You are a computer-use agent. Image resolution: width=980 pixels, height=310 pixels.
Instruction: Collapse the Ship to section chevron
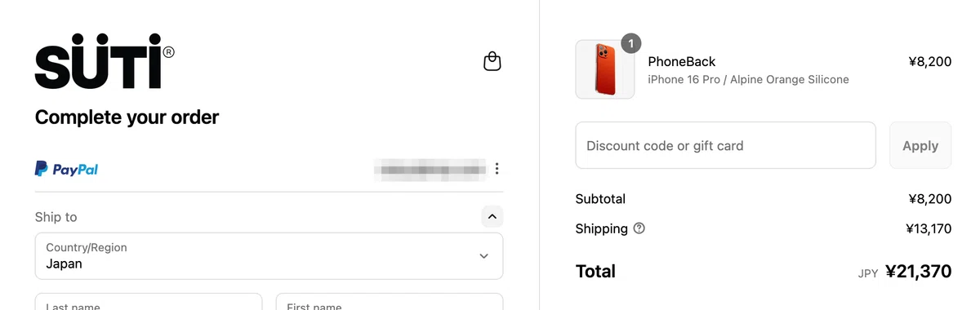(492, 217)
